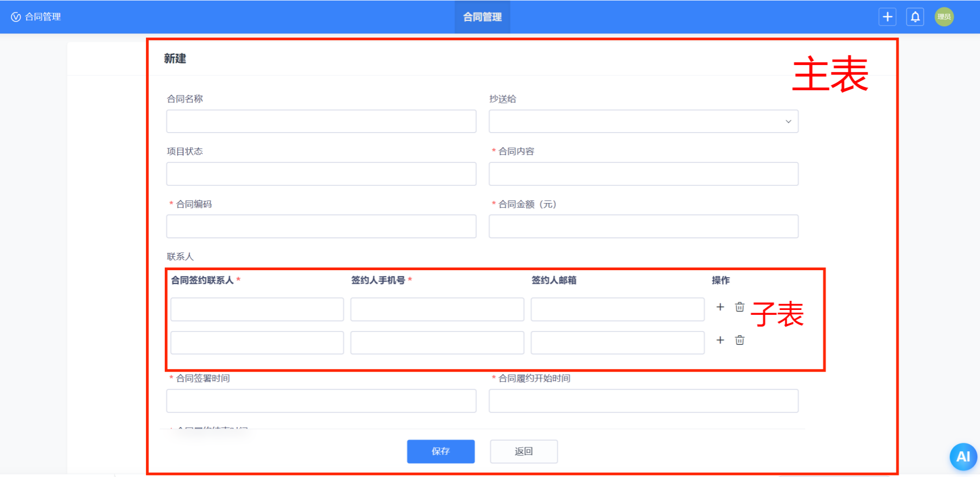Click the 联系人 section label
This screenshot has height=477, width=980.
pyautogui.click(x=180, y=257)
